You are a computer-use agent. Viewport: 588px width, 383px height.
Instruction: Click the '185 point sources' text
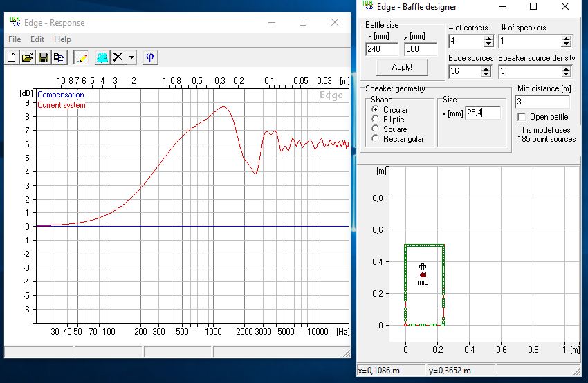pos(546,139)
